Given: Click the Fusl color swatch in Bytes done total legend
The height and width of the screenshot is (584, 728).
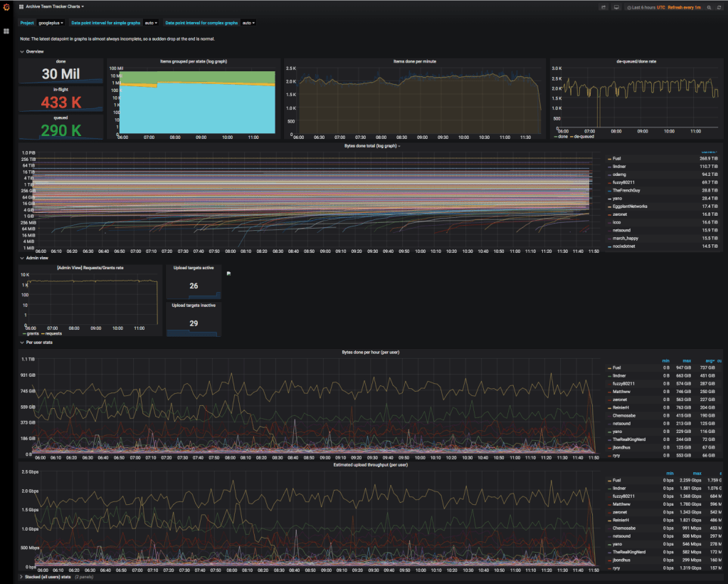Looking at the screenshot, I should [608, 158].
